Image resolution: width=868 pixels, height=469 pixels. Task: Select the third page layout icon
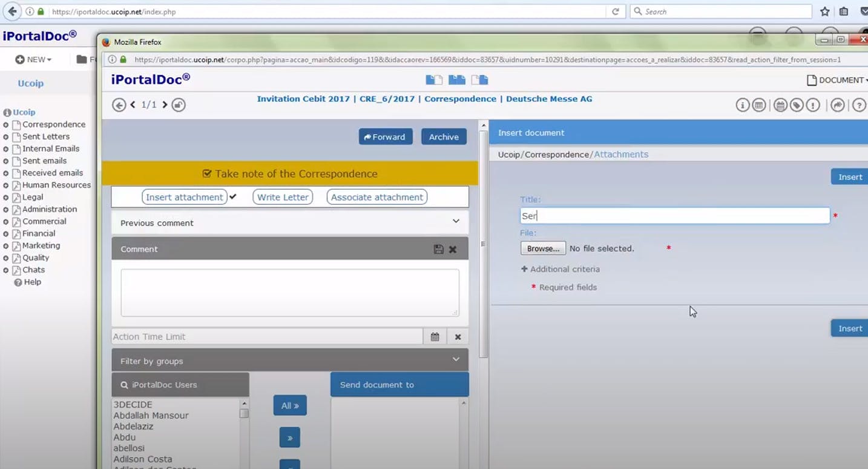(x=479, y=80)
